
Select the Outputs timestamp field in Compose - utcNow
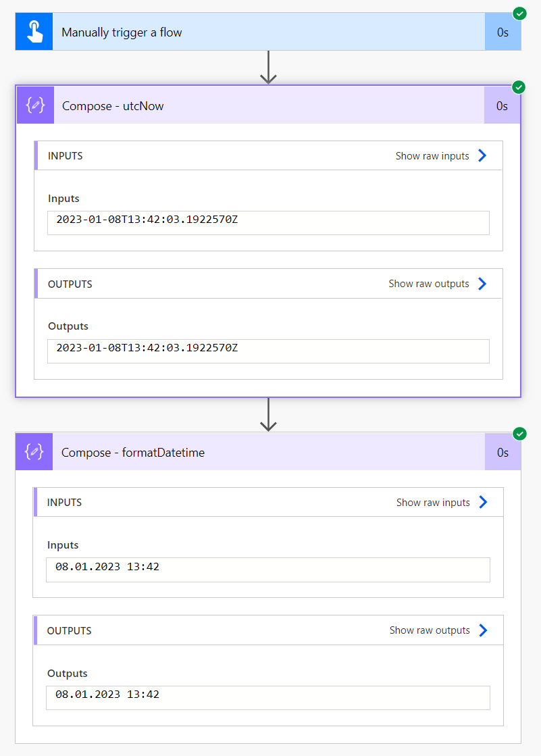coord(268,351)
